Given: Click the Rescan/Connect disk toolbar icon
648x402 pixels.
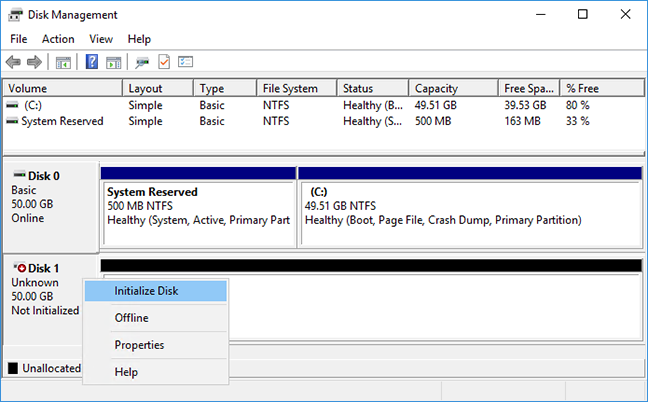Looking at the screenshot, I should [142, 63].
